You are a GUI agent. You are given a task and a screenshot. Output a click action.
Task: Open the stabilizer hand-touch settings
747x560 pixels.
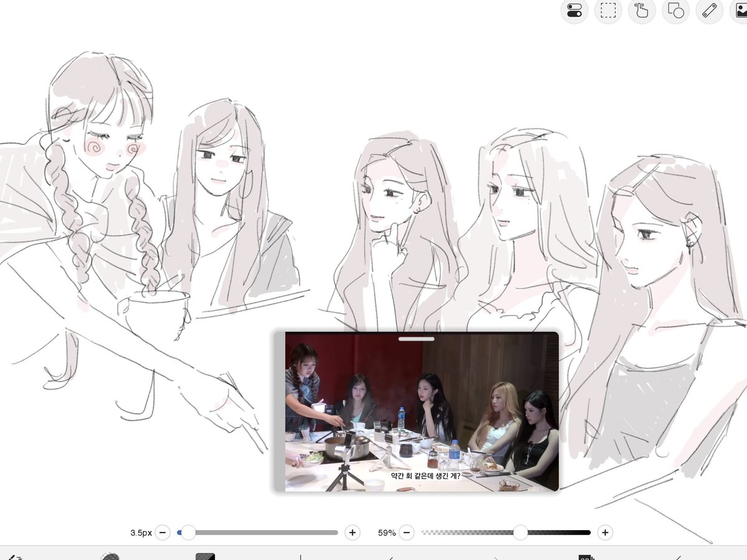[641, 11]
